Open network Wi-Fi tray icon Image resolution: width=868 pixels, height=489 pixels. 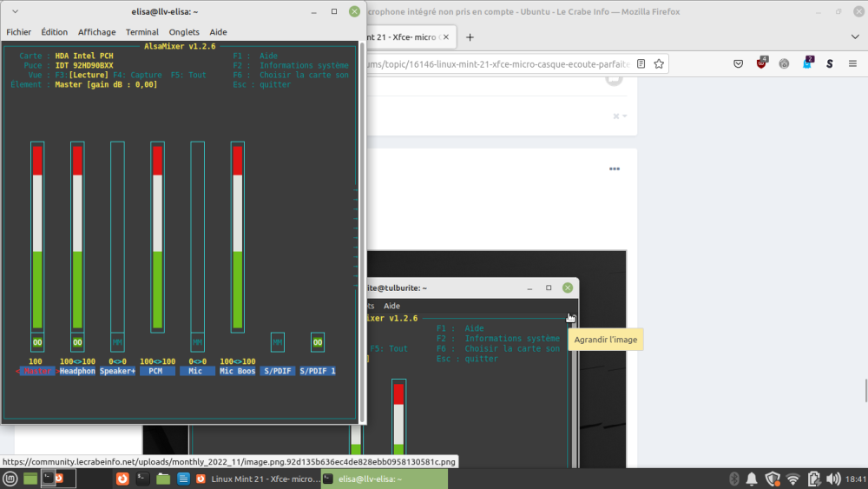[792, 479]
